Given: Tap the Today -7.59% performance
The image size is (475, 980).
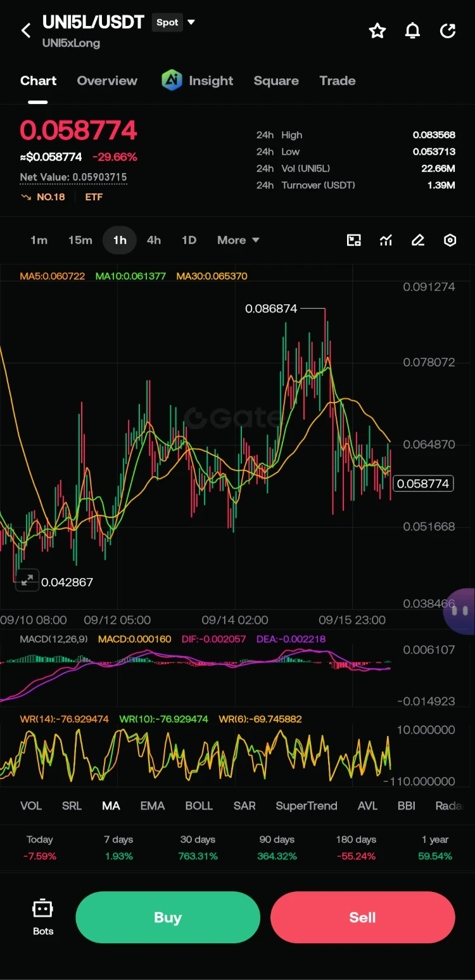Looking at the screenshot, I should (x=40, y=848).
